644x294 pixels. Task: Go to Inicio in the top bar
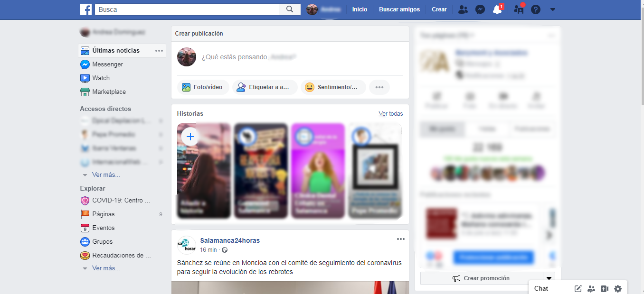pos(360,9)
